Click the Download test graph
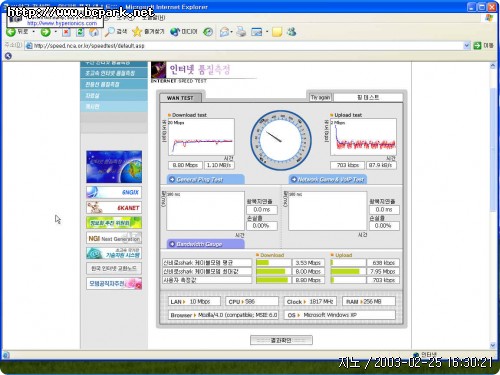The image size is (500, 375). [201, 137]
